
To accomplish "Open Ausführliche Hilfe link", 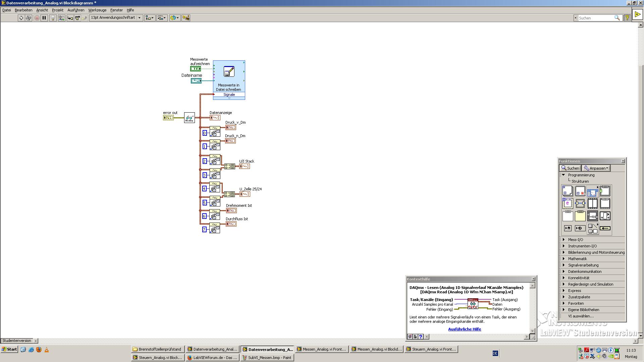I will coord(465,329).
